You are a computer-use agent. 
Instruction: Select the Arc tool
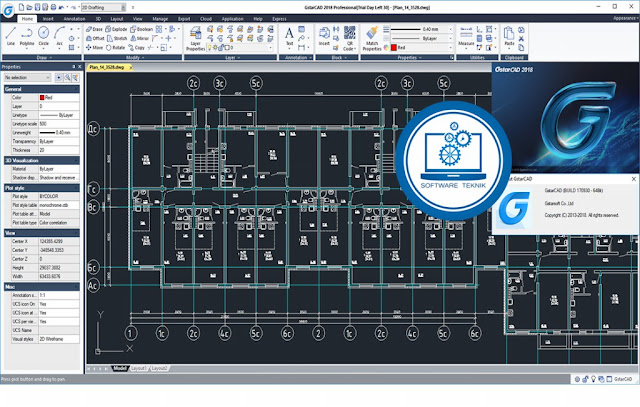[x=60, y=36]
